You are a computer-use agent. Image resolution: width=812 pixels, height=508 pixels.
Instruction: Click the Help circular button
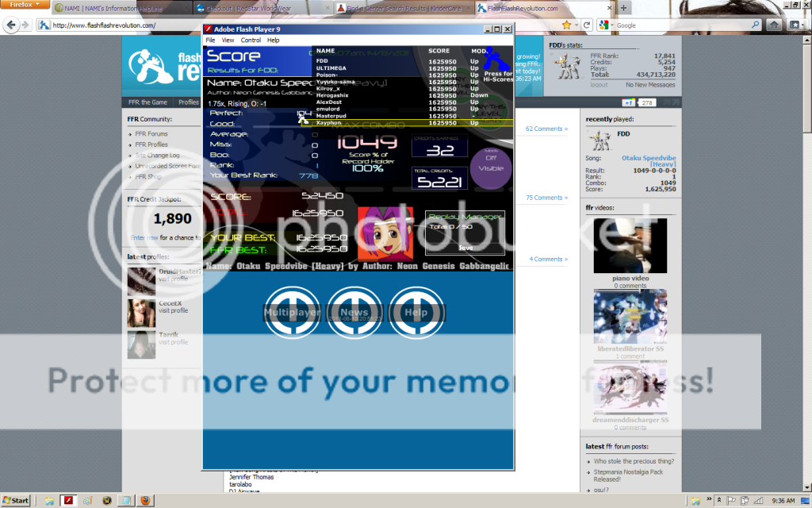pyautogui.click(x=416, y=312)
